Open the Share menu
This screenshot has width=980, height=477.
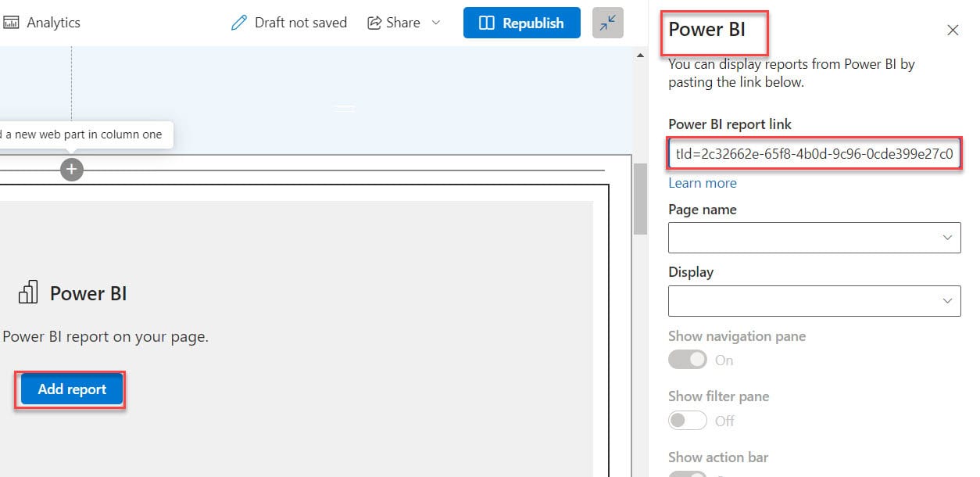click(x=404, y=23)
